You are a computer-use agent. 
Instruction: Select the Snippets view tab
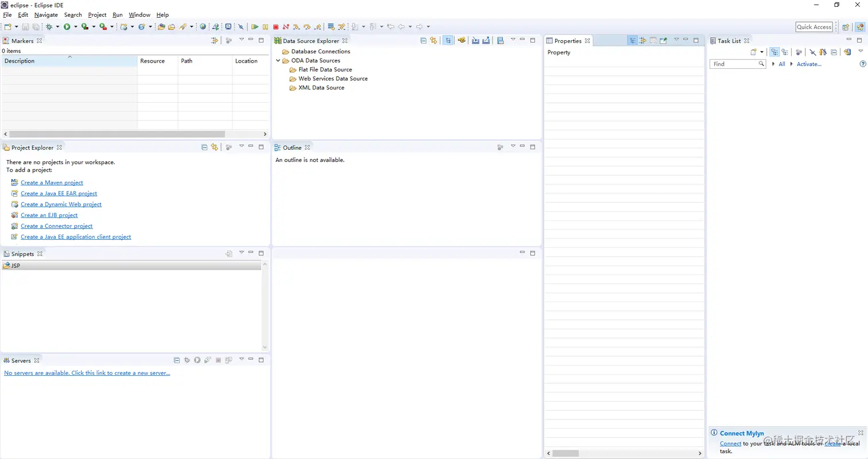pos(22,254)
